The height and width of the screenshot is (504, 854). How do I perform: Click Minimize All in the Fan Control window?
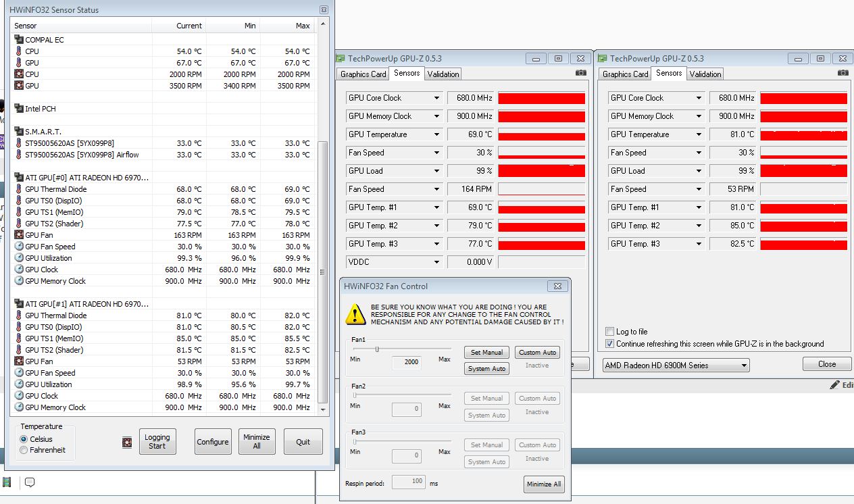click(x=544, y=484)
